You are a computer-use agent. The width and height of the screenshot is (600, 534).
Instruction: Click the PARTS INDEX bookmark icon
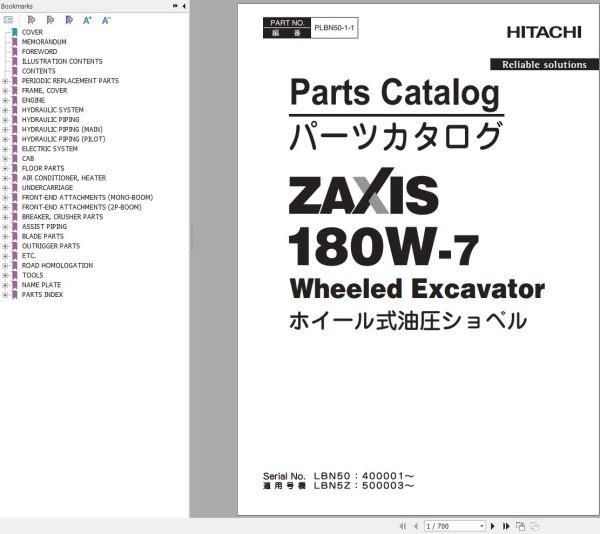click(15, 295)
